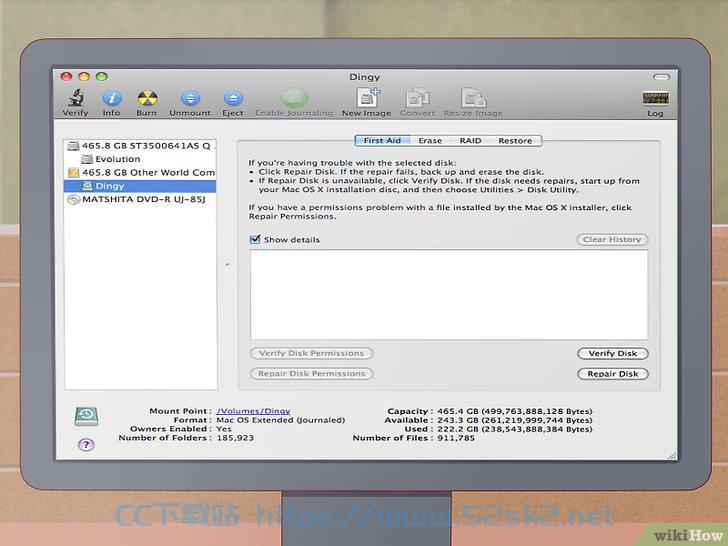Click Verify Disk Permissions button
The height and width of the screenshot is (546, 728).
tap(312, 353)
